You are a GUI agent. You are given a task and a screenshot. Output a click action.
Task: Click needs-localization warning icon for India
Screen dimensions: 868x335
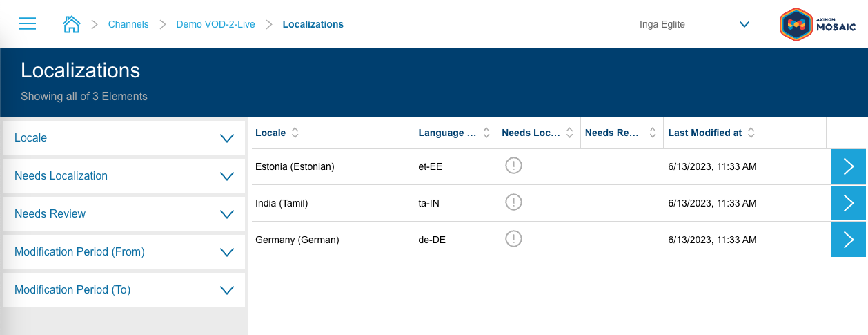513,202
